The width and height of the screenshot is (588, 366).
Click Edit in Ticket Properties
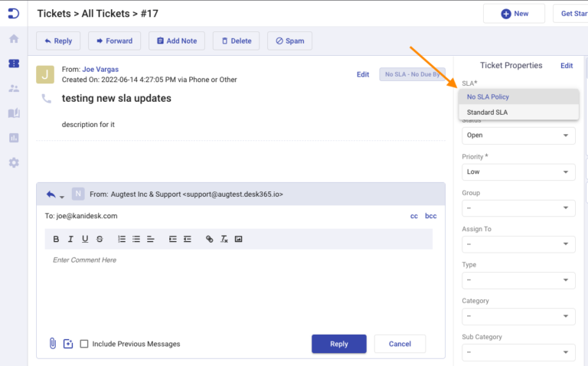pos(567,66)
